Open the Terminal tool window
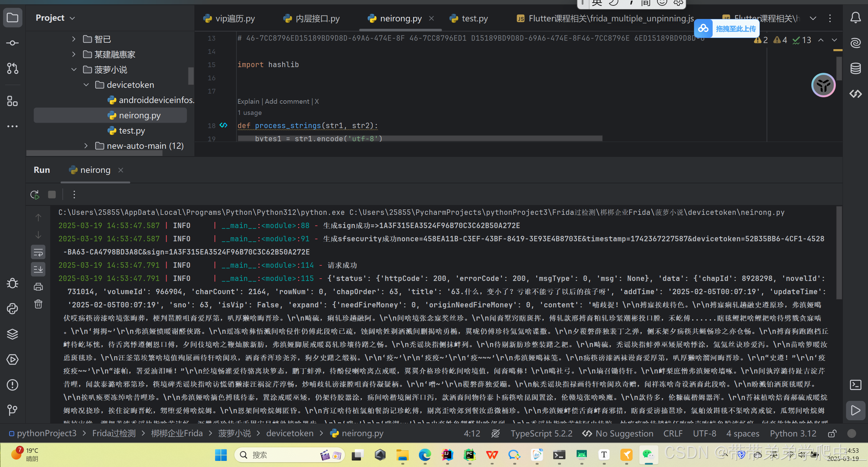The width and height of the screenshot is (868, 467). (x=855, y=385)
